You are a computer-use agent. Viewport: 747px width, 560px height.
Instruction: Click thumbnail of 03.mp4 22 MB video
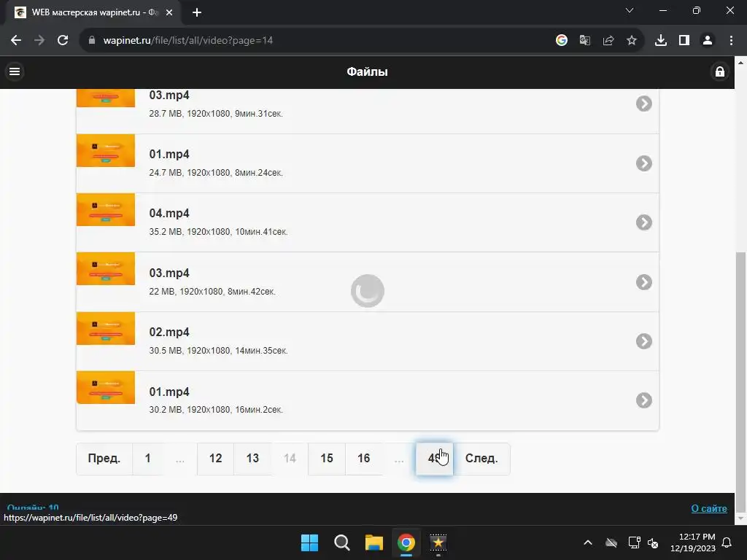pyautogui.click(x=106, y=269)
